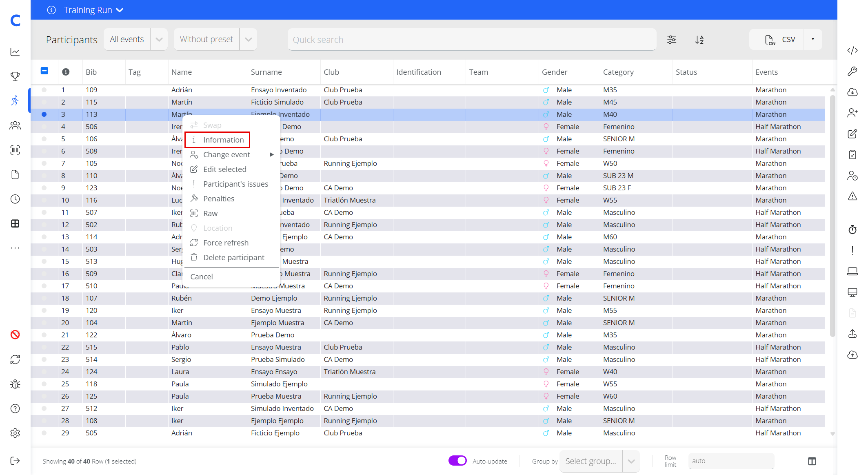
Task: Click the cloud download icon in right panel
Action: (852, 92)
